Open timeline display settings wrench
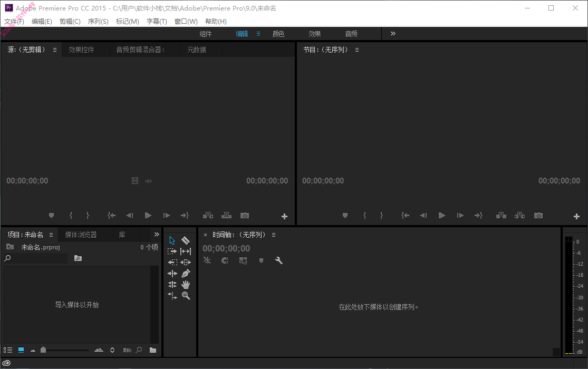Viewport: 588px width, 369px height. [x=278, y=260]
